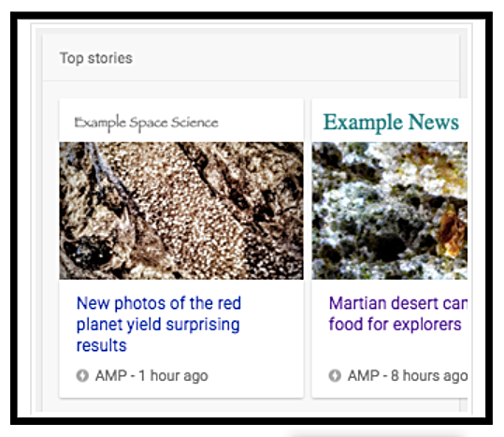The image size is (504, 437).
Task: Click the word 'results' in the first headline
Action: point(102,345)
